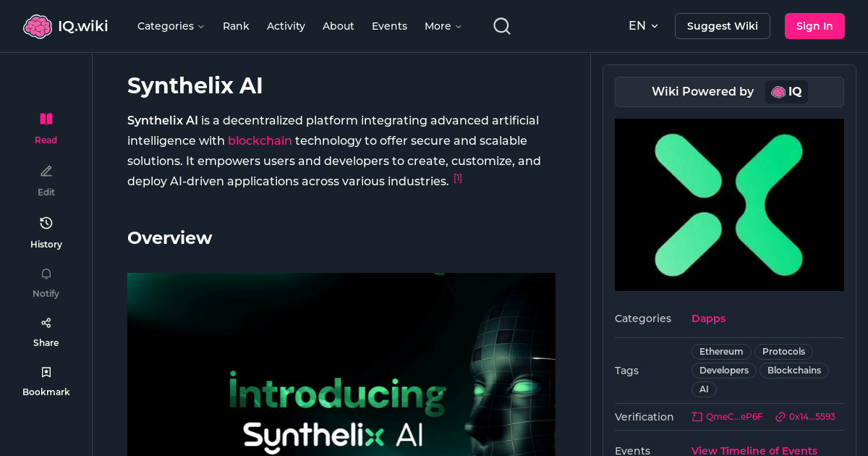This screenshot has width=868, height=456.
Task: Open the Share options
Action: coord(46,329)
